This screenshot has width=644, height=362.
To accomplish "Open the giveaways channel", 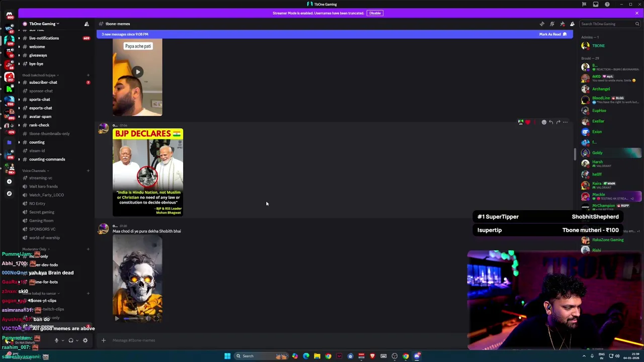I will coord(38,55).
